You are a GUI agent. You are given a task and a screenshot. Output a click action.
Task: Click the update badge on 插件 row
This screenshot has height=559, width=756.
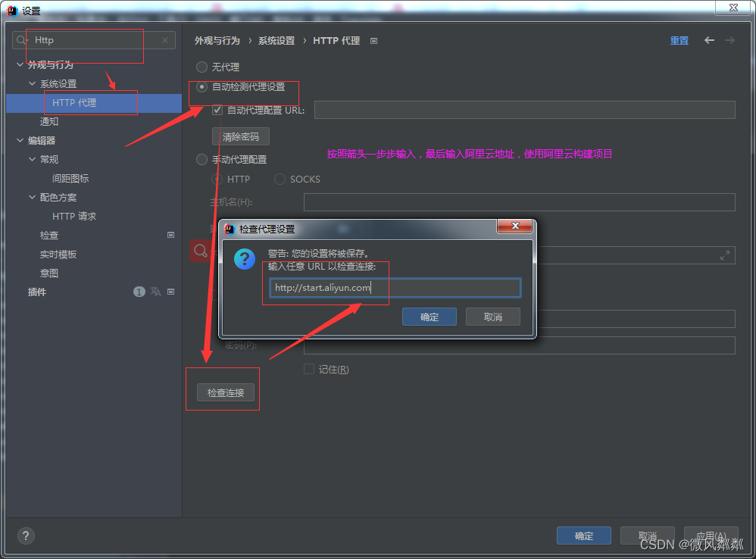(x=139, y=292)
